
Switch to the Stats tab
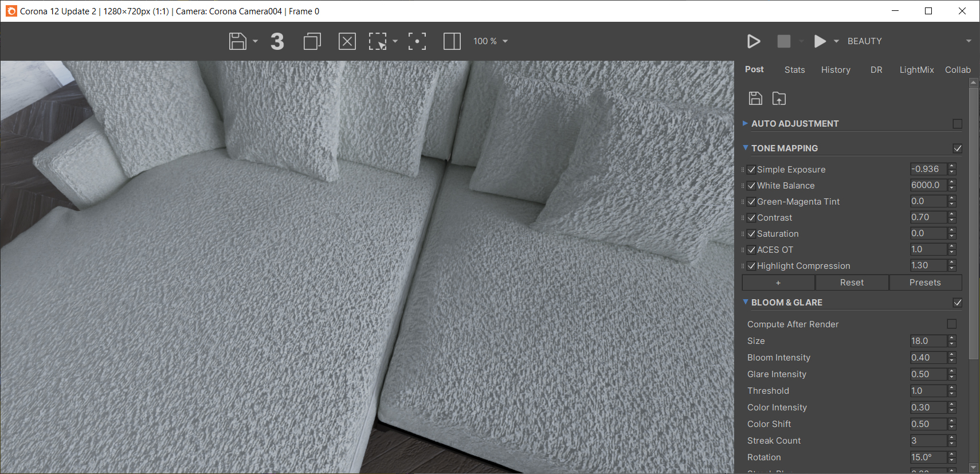(x=795, y=70)
